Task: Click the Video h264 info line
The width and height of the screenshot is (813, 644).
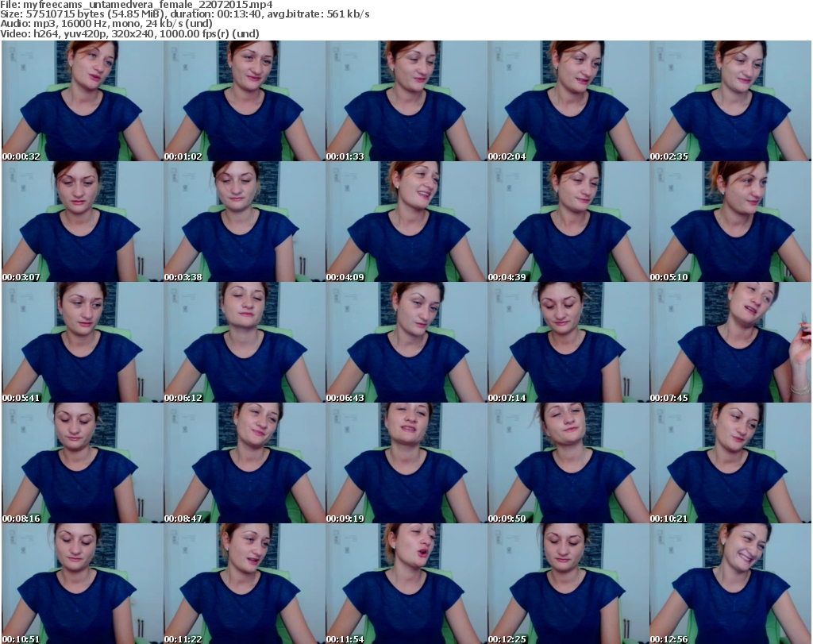Action: (129, 33)
